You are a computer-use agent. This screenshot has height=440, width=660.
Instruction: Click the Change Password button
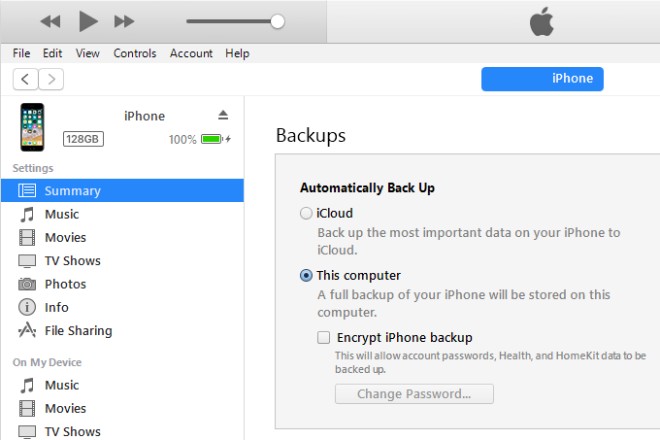[414, 394]
